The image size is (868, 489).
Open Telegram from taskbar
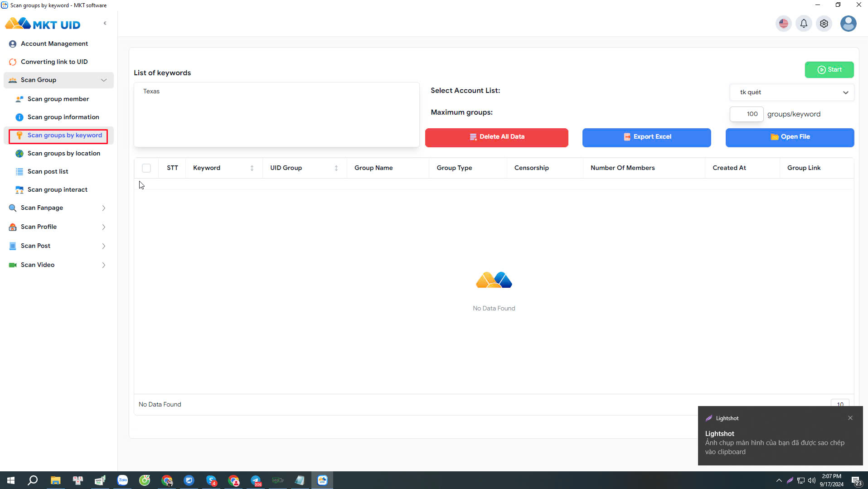256,480
